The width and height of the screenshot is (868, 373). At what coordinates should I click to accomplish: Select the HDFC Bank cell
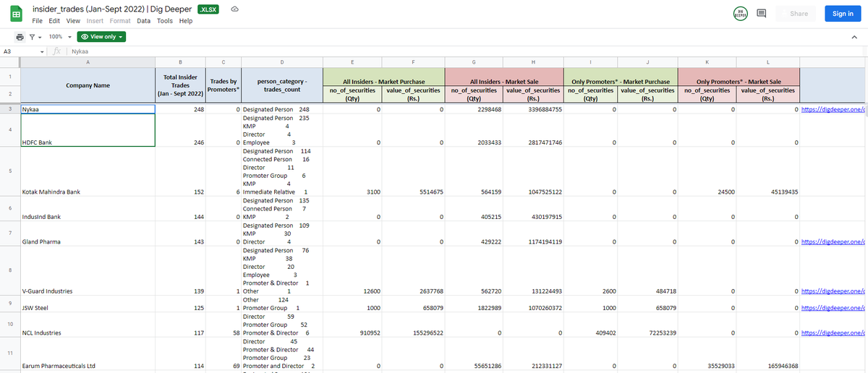click(88, 131)
